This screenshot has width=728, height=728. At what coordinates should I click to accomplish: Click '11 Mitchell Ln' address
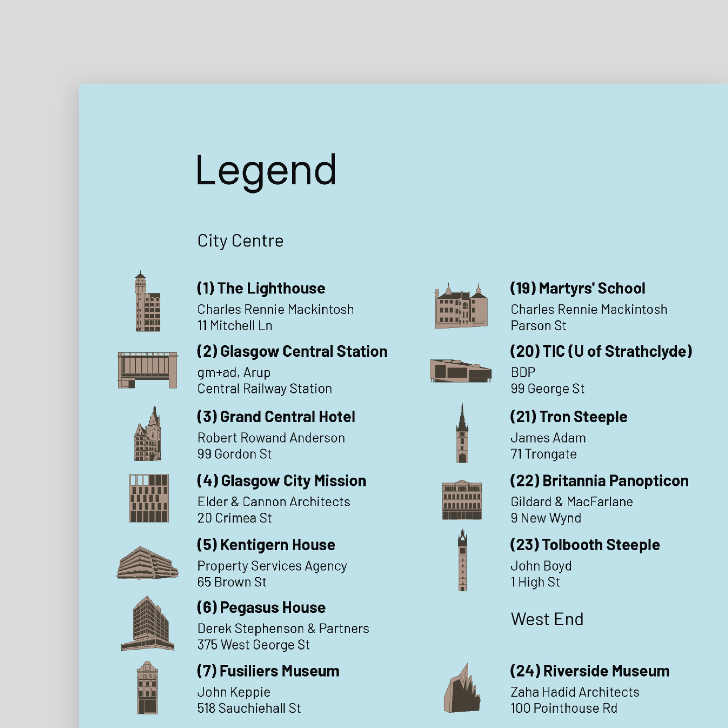235,326
